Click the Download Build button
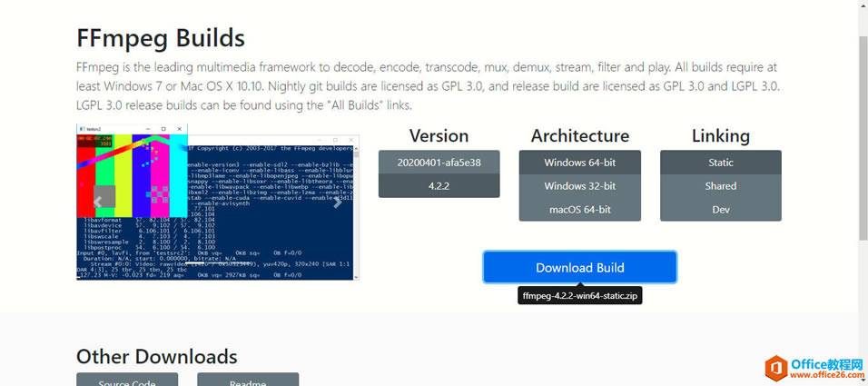Viewport: 868px width, 386px height. [579, 268]
